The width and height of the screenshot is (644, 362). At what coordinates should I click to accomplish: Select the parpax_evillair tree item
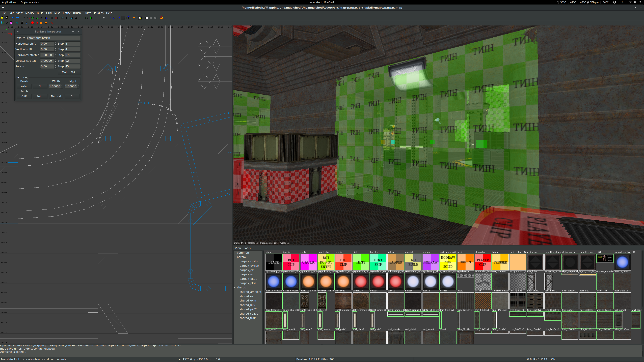(x=249, y=266)
